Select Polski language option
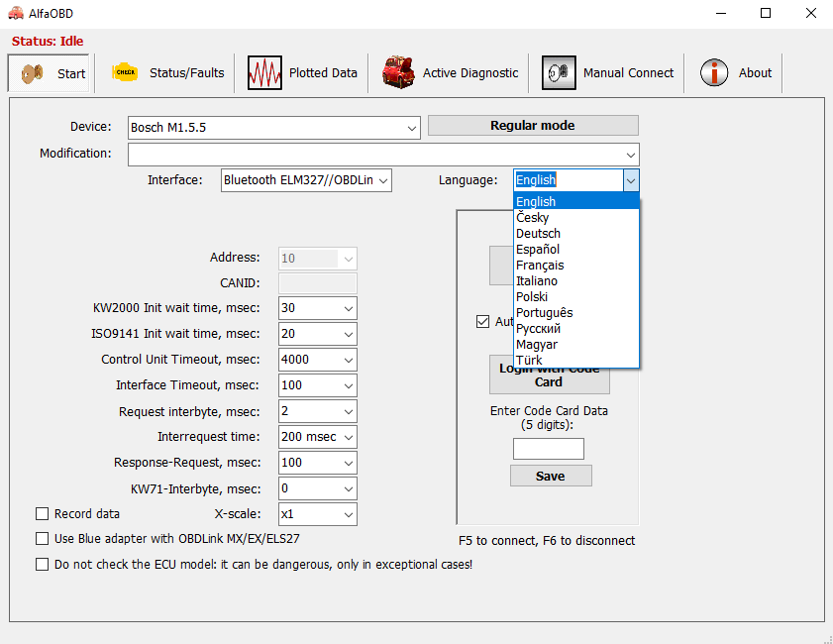Screen dimensions: 833x644 coord(576,296)
